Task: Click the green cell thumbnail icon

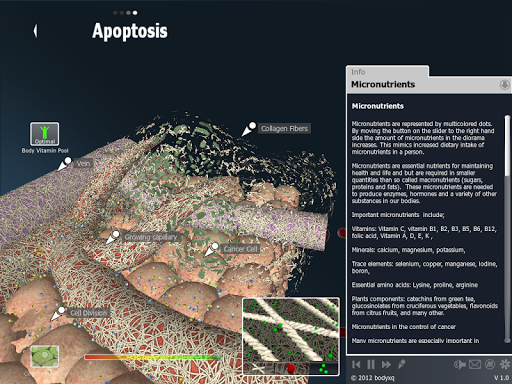Action: point(45,356)
